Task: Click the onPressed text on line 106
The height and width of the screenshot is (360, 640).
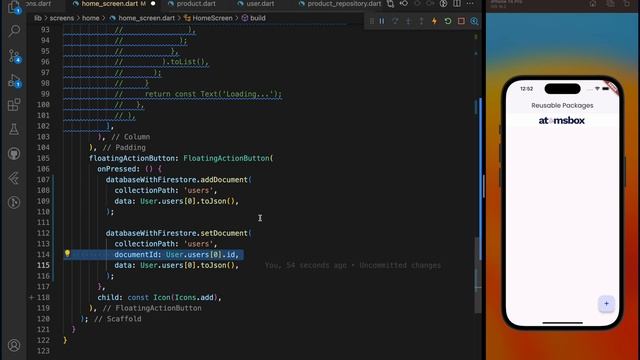Action: [116, 169]
